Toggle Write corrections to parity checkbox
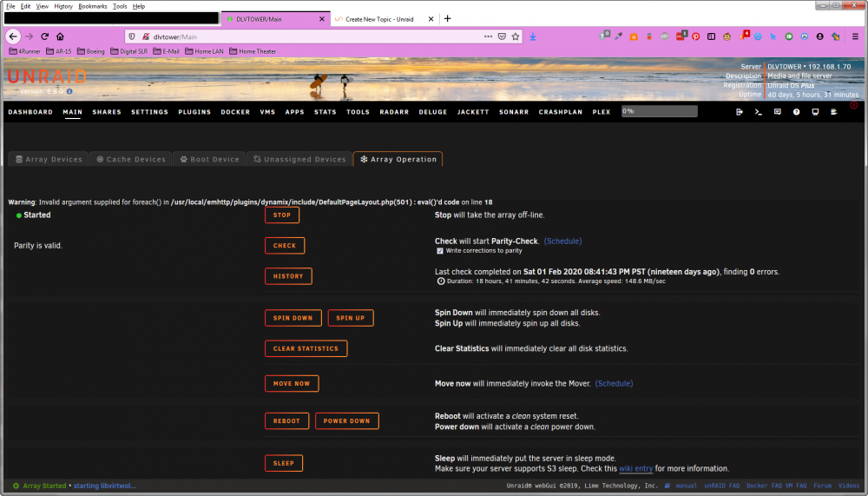Screen dimensions: 868x496 (440, 251)
